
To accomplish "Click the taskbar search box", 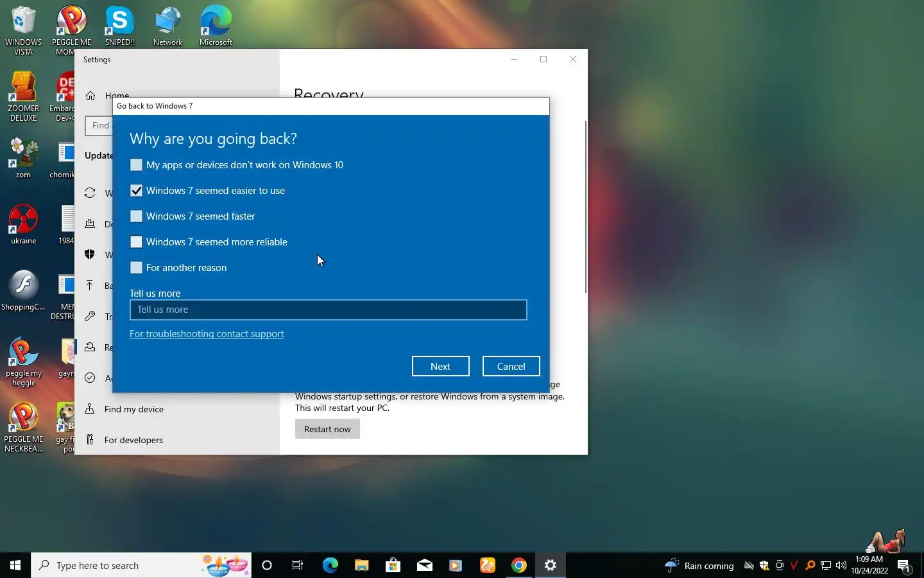I will 141,565.
